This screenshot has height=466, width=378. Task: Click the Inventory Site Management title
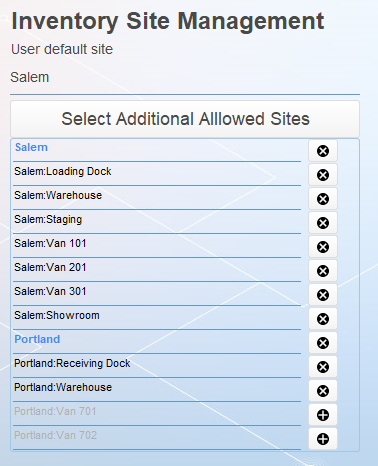[x=168, y=21]
